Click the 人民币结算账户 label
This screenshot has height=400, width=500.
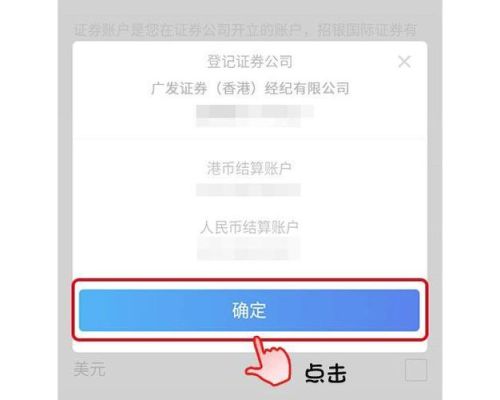(249, 227)
